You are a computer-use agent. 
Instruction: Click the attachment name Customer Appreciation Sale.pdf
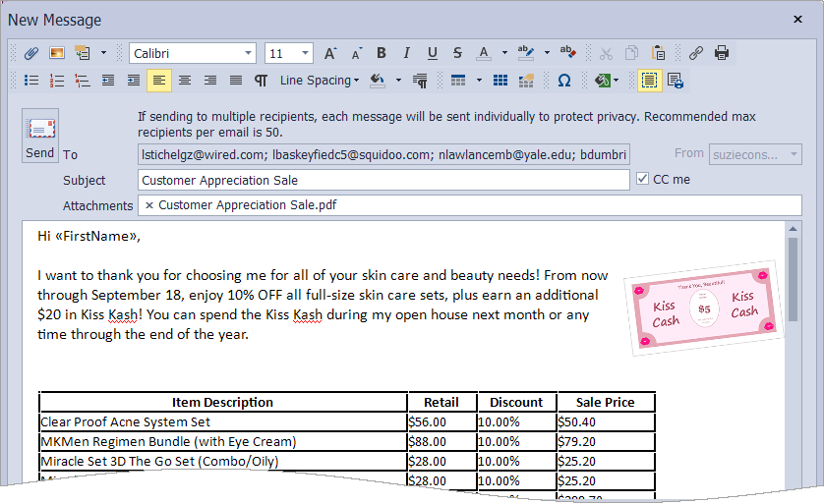click(x=248, y=205)
